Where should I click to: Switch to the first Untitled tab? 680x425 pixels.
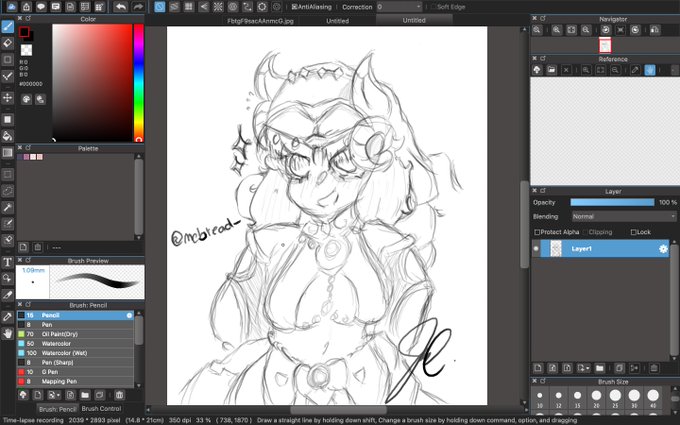[x=337, y=20]
